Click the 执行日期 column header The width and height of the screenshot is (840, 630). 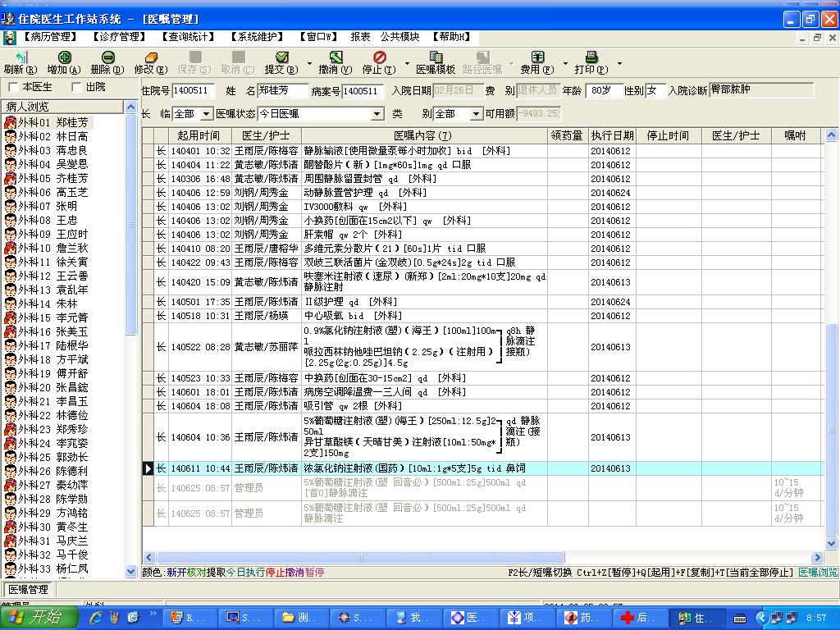coord(612,135)
